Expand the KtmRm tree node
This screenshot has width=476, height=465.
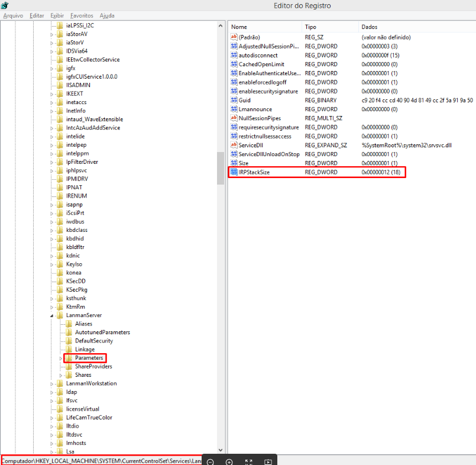coord(51,308)
